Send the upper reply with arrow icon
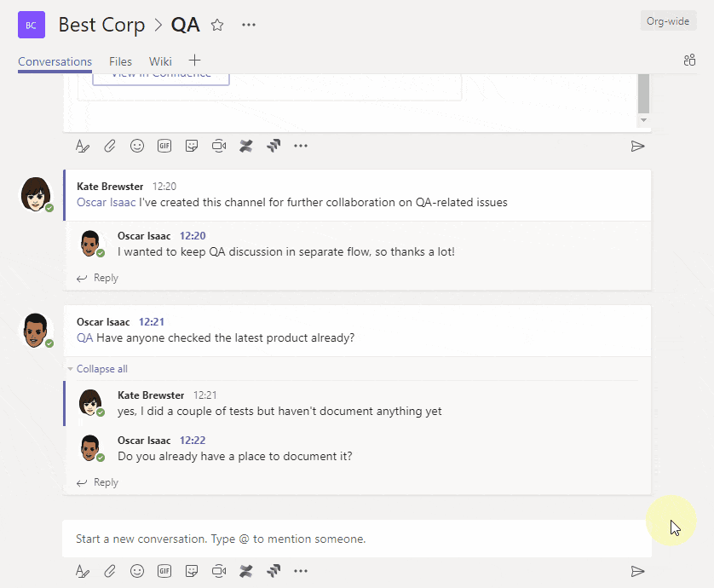 [x=637, y=147]
